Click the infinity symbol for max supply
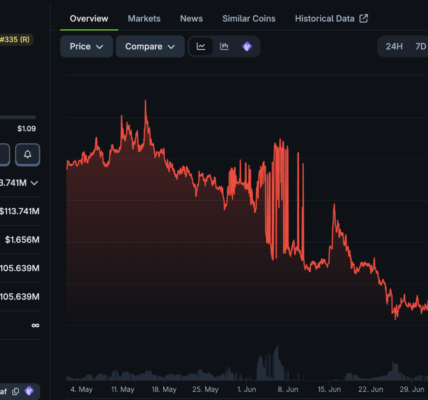The height and width of the screenshot is (400, 428). 35,325
